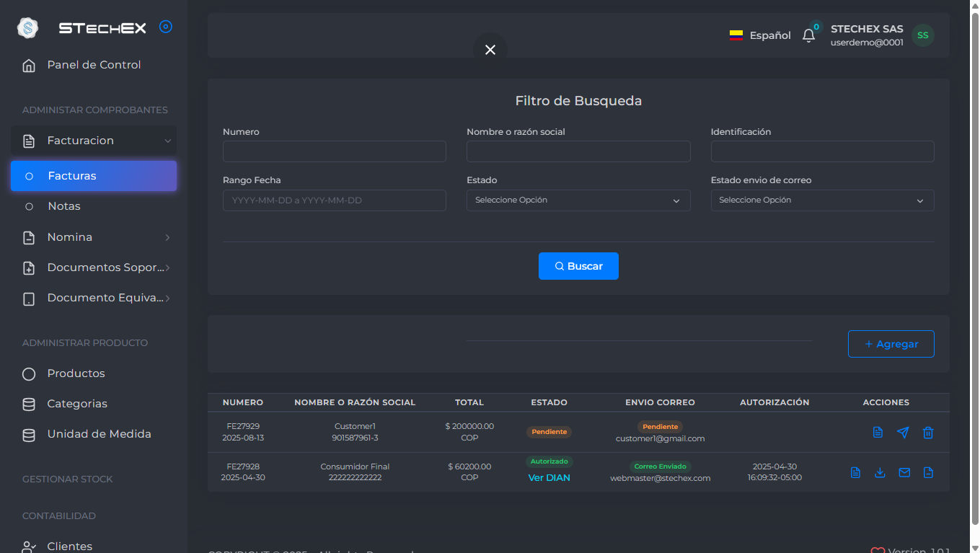Screen dimensions: 980x553
Task: Expand the Nomina sidebar menu
Action: pos(94,237)
